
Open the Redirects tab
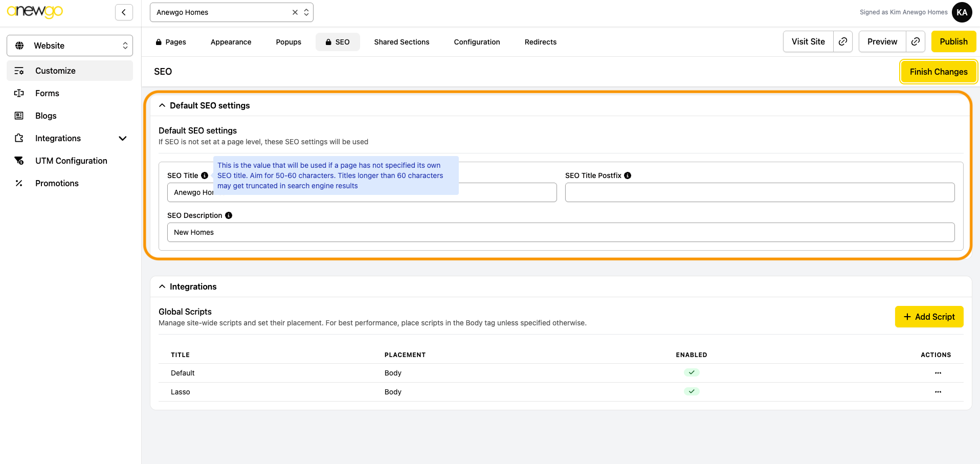click(x=540, y=42)
